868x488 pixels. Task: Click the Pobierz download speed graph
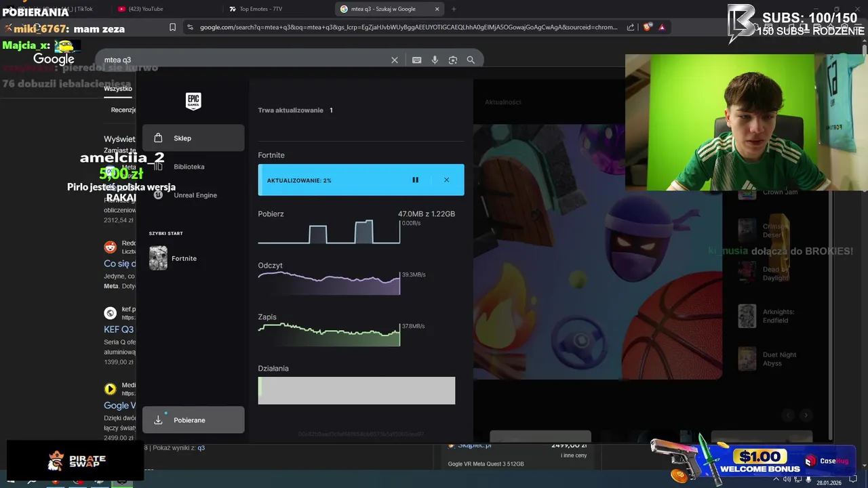coord(329,232)
